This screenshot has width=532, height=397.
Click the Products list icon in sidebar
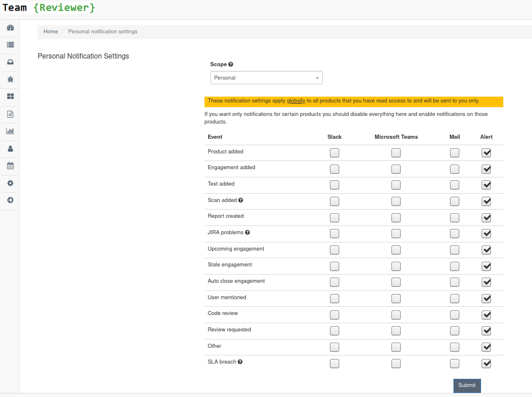[10, 45]
